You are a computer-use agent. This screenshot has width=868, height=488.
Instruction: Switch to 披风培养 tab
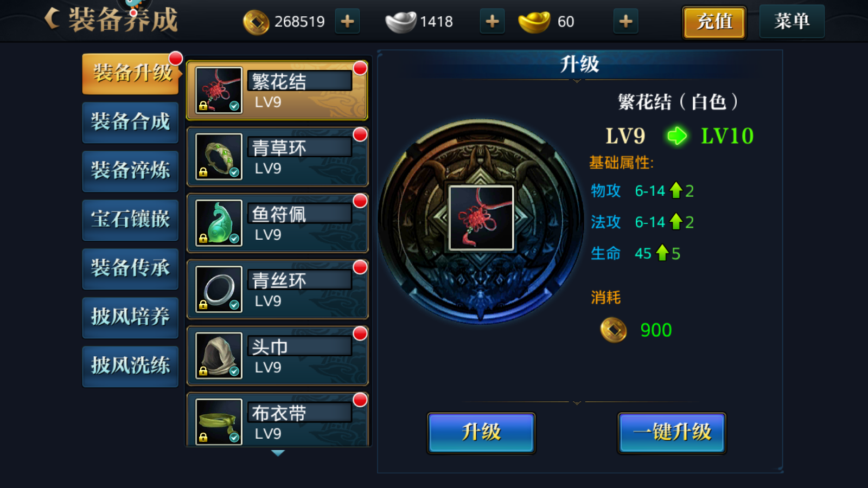coord(130,317)
